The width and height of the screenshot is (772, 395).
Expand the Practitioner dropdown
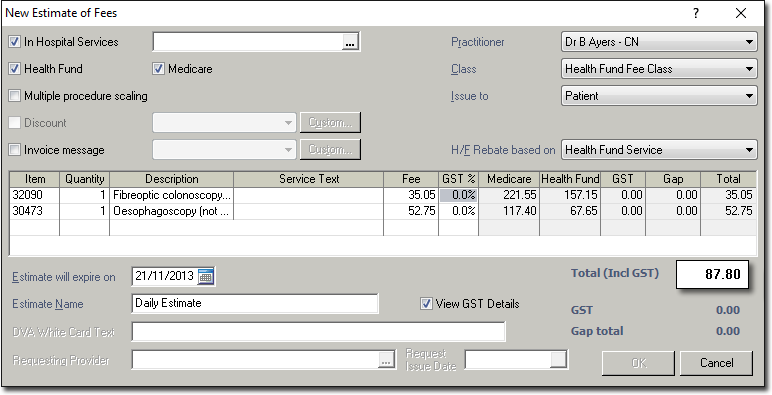click(659, 42)
